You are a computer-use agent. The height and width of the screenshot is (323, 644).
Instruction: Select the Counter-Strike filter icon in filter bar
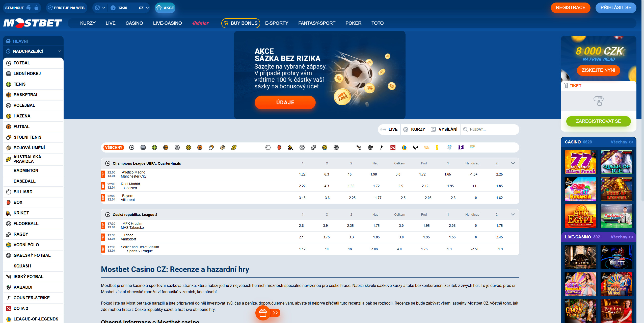point(382,147)
